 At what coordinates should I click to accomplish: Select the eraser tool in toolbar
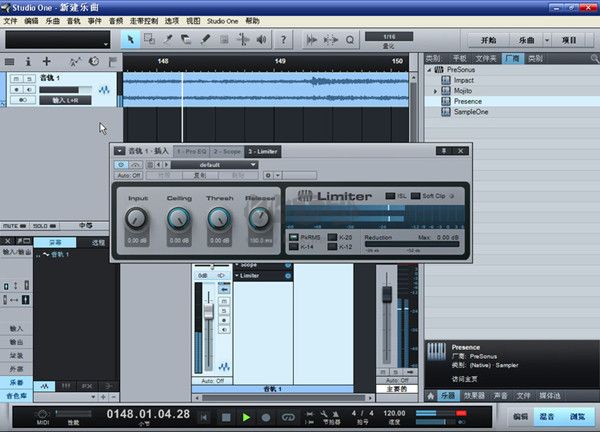(187, 40)
